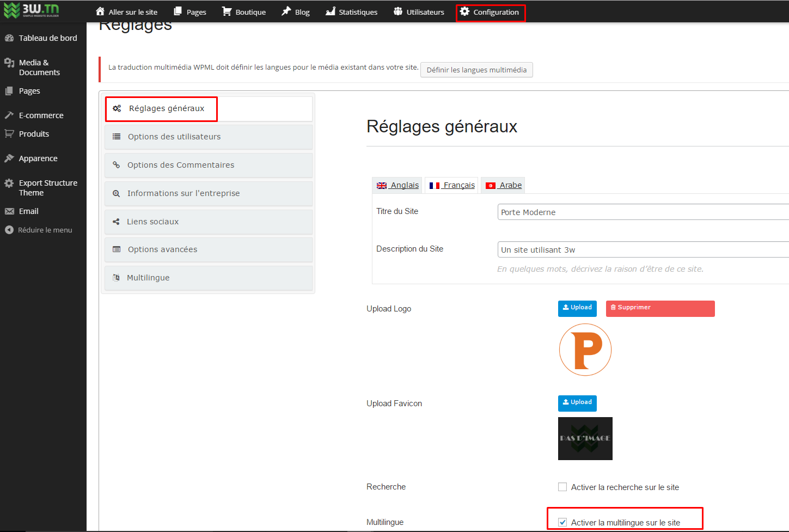Open Informations sur l'entreprise section

tap(209, 193)
